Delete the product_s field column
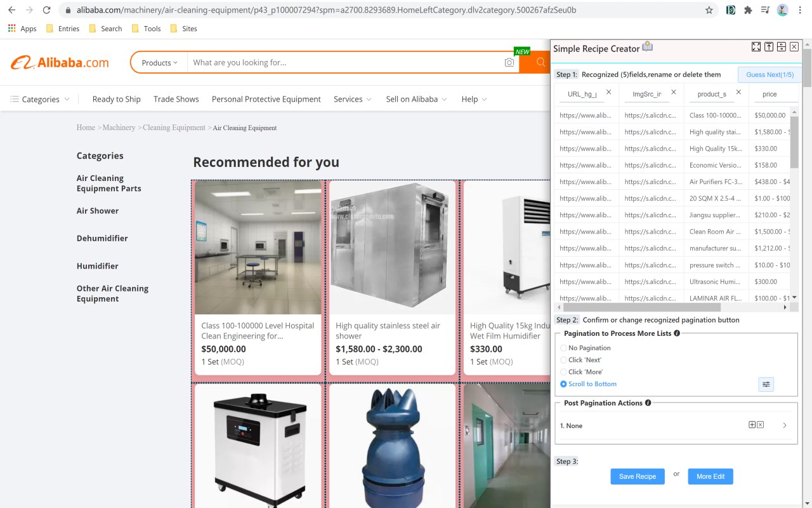Viewport: 812px width, 508px height. [738, 92]
